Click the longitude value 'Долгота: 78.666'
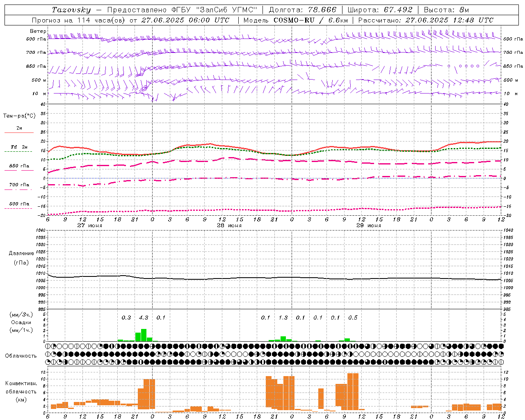525x420 pixels. coord(302,10)
